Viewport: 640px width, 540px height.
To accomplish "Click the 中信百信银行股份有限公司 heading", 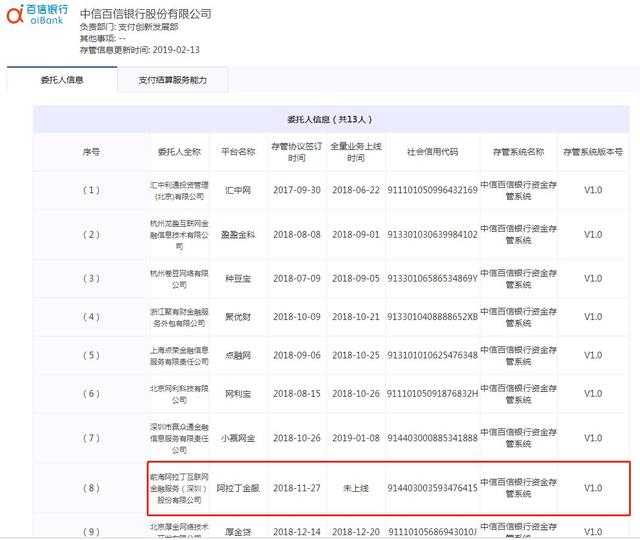I will (x=146, y=14).
